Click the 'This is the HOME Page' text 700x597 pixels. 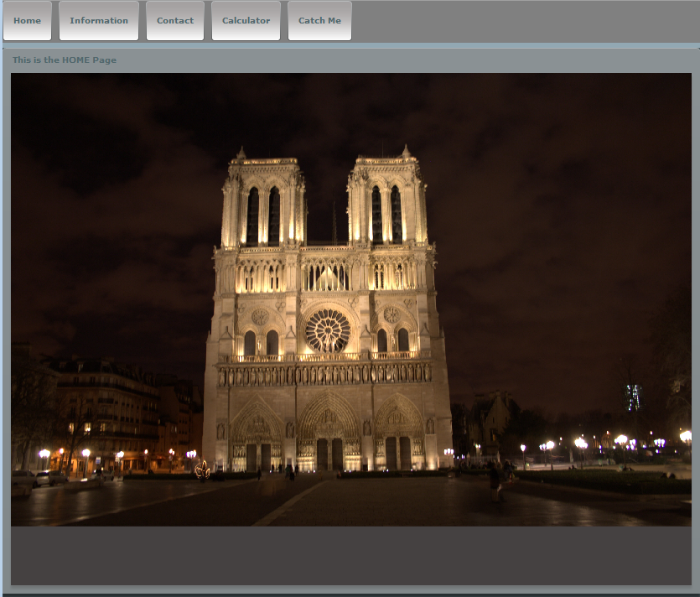coord(65,60)
